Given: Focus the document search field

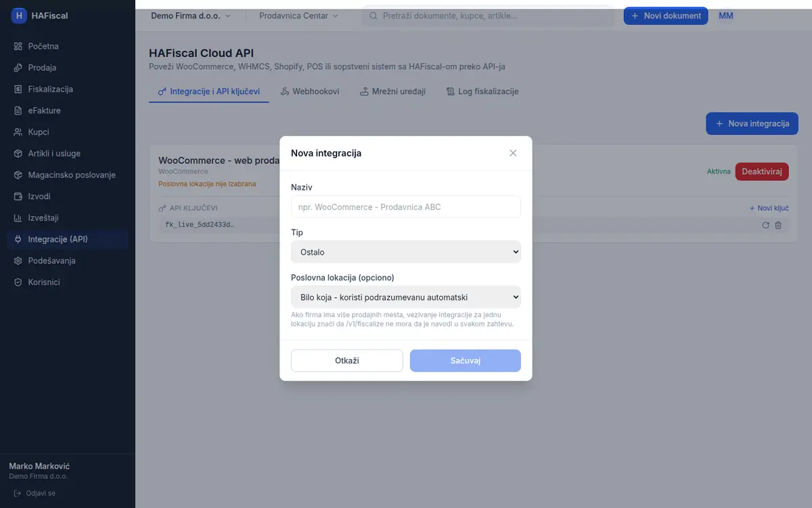Looking at the screenshot, I should click(x=488, y=16).
